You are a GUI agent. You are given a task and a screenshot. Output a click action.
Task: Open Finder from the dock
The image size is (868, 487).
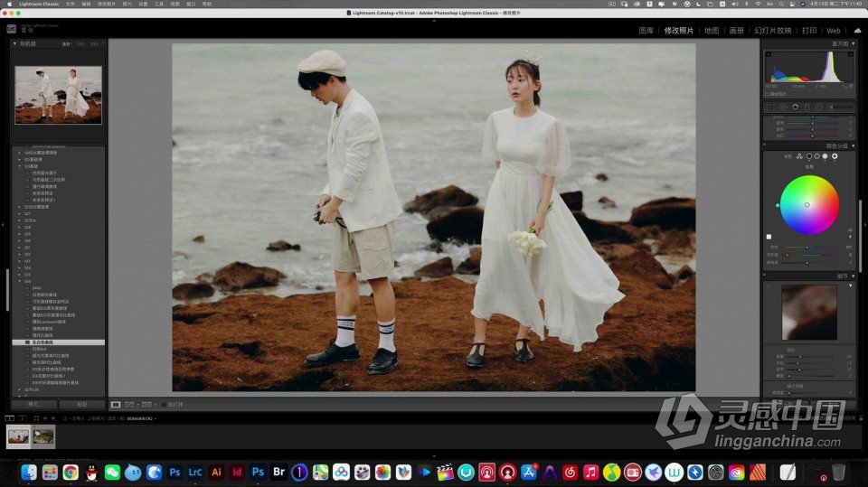tap(29, 472)
